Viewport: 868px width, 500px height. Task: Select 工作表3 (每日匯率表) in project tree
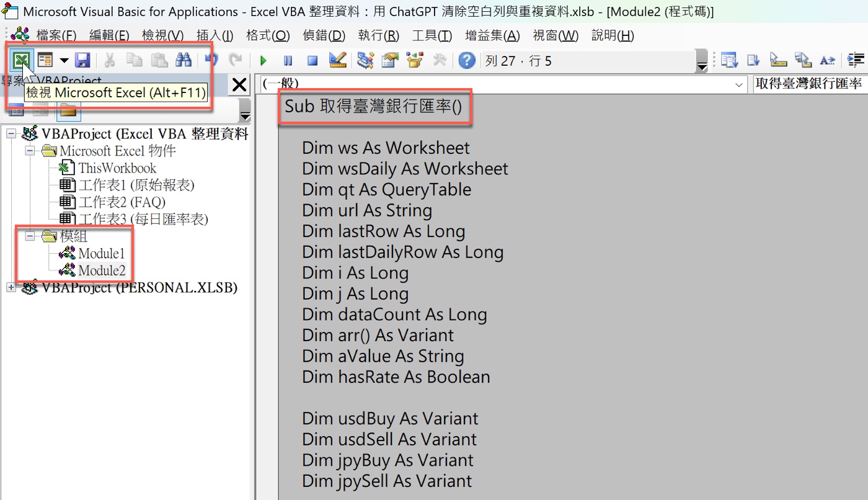pos(143,219)
